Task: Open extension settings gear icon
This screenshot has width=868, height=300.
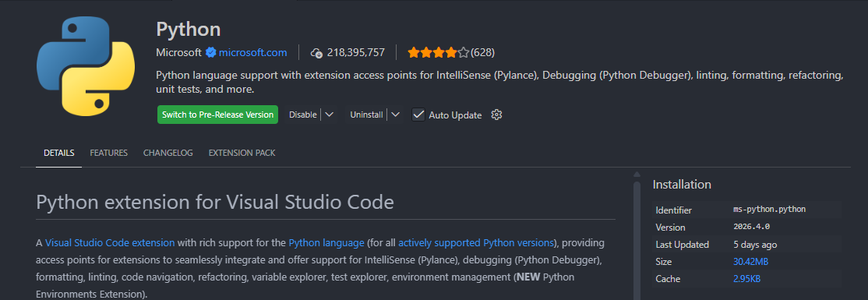Action: click(x=496, y=115)
